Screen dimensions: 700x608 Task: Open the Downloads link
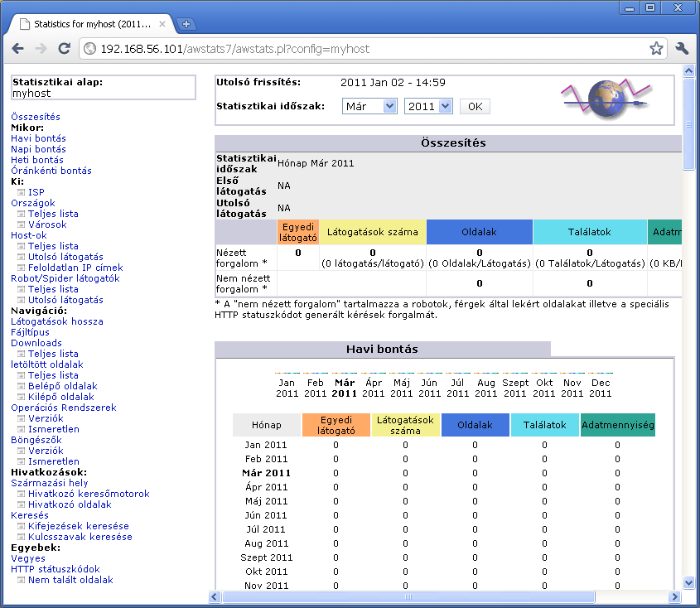coord(36,343)
